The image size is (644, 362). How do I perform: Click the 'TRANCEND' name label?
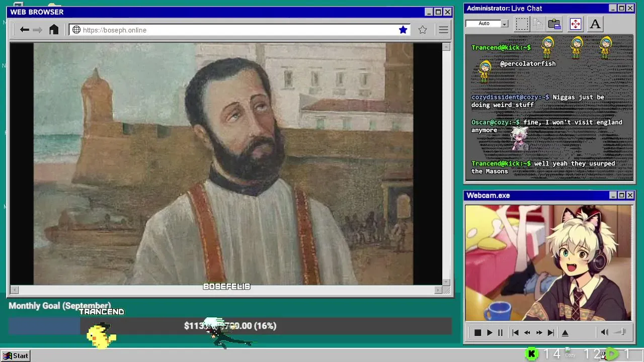pyautogui.click(x=101, y=312)
